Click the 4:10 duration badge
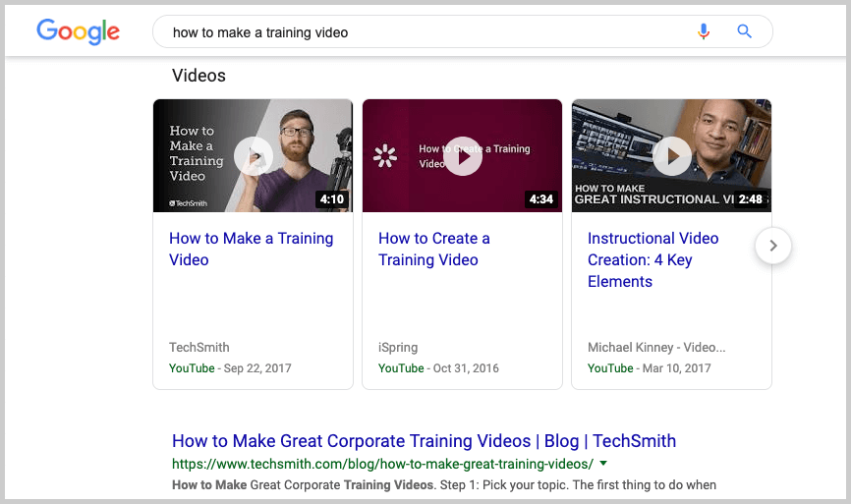851x504 pixels. pyautogui.click(x=331, y=199)
